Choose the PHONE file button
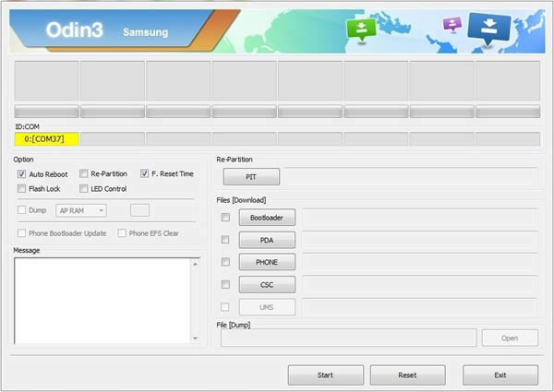554x392 pixels. pyautogui.click(x=267, y=262)
